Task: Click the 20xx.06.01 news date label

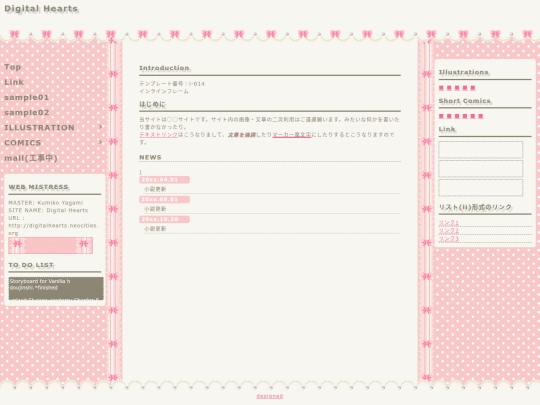Action: [164, 199]
